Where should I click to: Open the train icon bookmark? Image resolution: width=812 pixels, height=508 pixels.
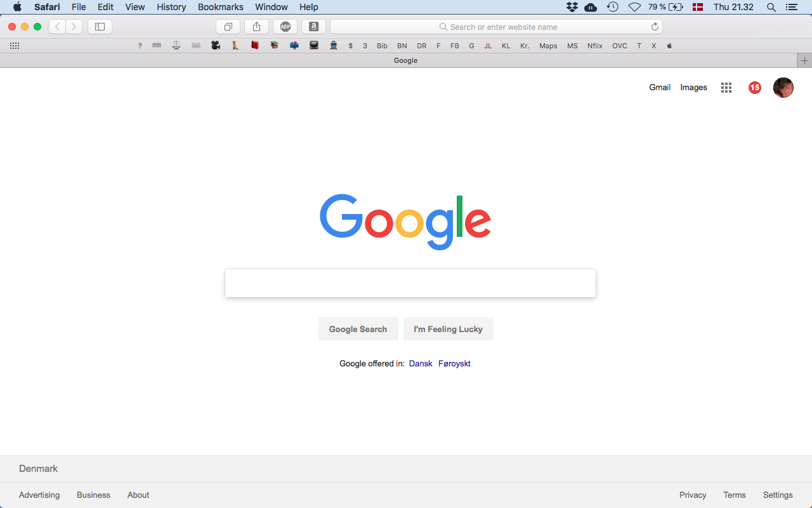pyautogui.click(x=334, y=46)
